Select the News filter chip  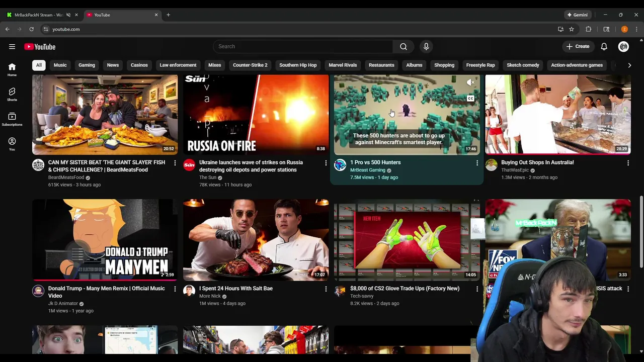(x=113, y=65)
